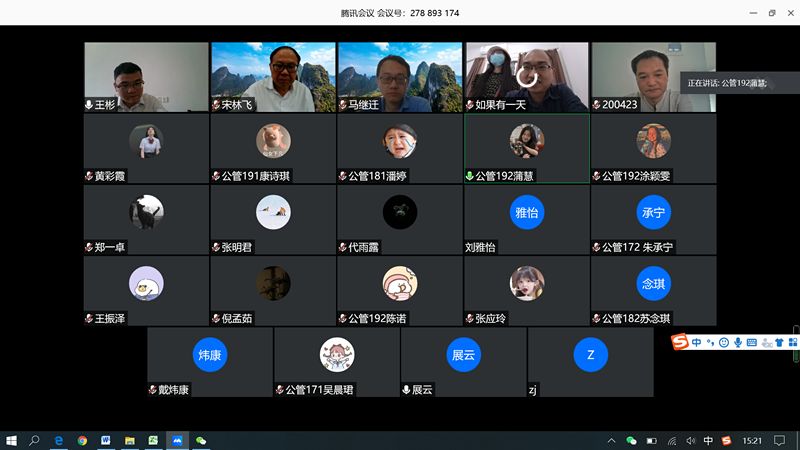Select 王彬's video tile
The width and height of the screenshot is (800, 450).
(x=146, y=76)
